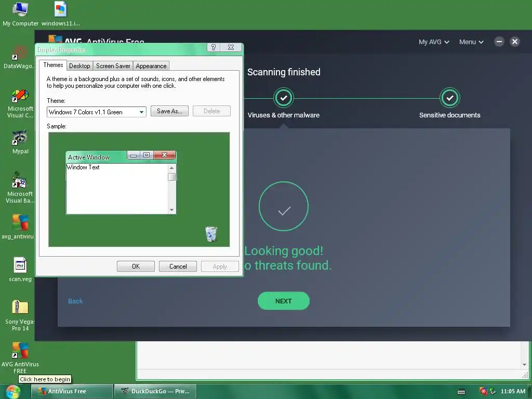This screenshot has height=399, width=532.
Task: Click the Sensitive documents label
Action: coord(450,115)
